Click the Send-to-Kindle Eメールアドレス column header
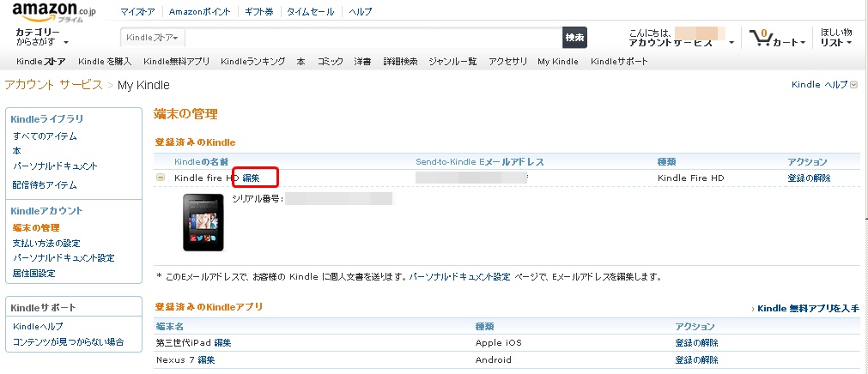The height and width of the screenshot is (374, 868). click(x=480, y=161)
